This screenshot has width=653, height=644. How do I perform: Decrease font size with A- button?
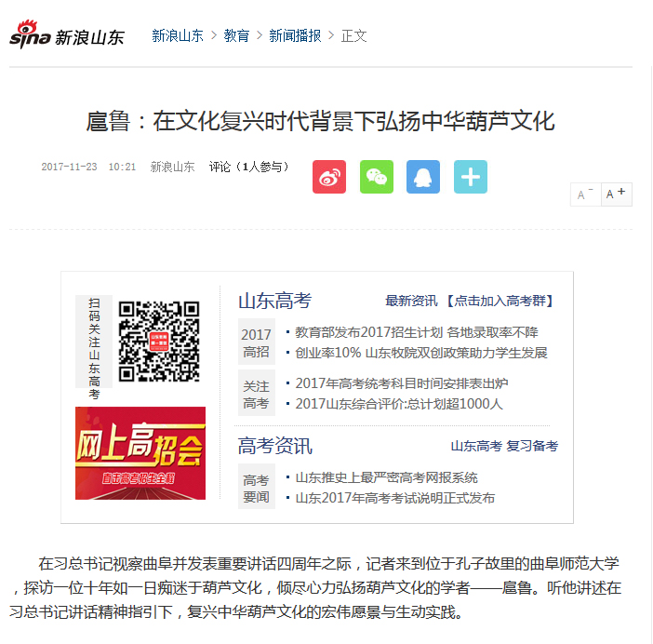coord(585,195)
